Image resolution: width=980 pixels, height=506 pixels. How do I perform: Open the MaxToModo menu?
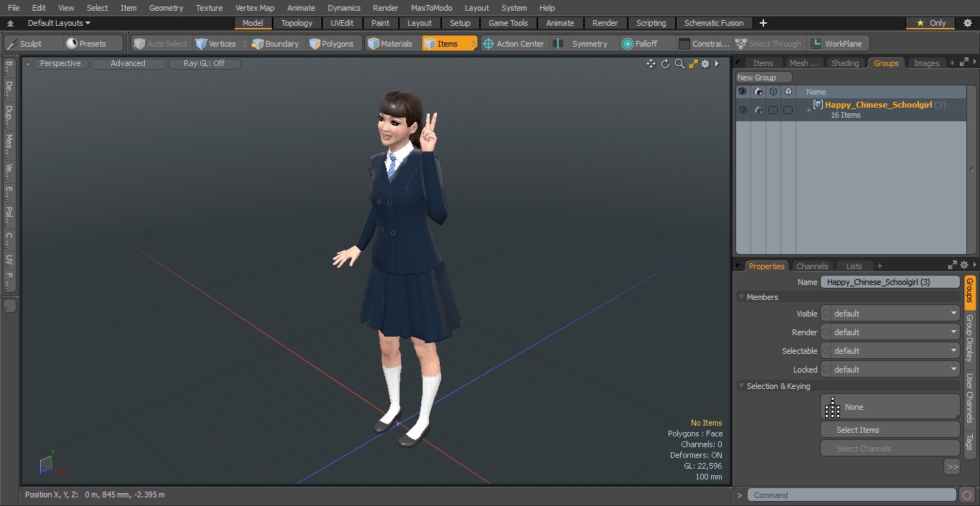(431, 8)
